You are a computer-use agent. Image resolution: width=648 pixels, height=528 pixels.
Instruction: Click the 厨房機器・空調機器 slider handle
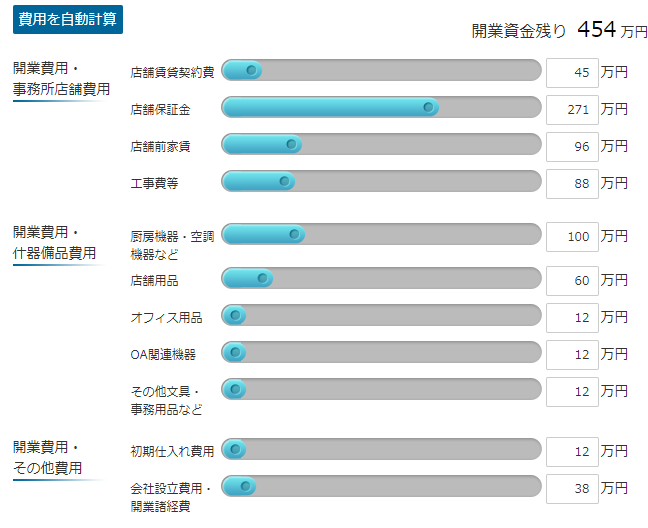(x=294, y=234)
